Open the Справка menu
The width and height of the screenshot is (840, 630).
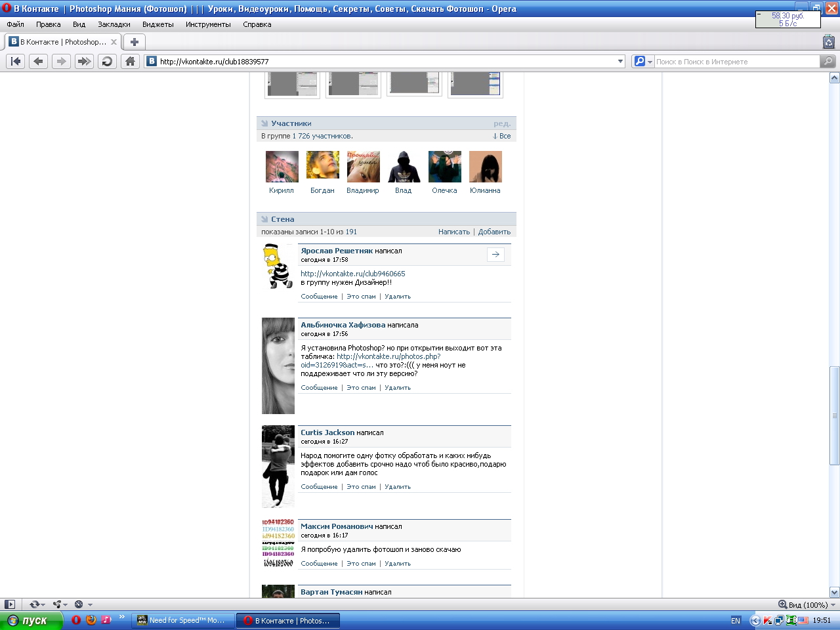(x=257, y=24)
